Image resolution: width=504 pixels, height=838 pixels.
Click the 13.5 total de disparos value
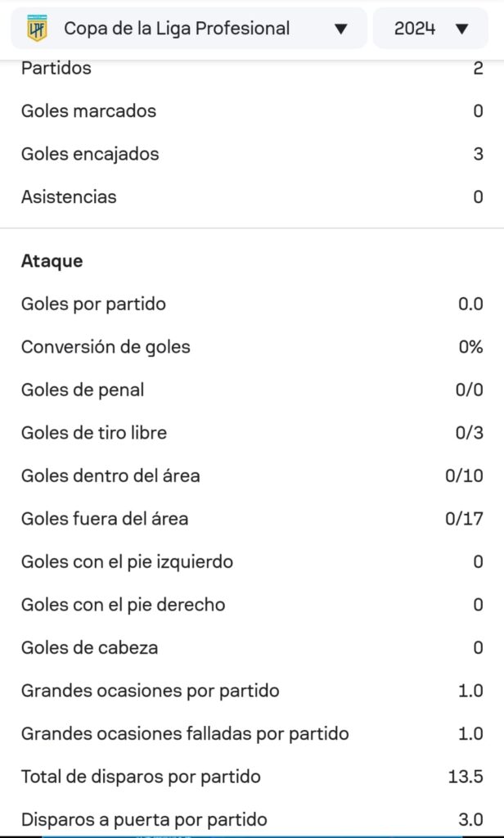(466, 777)
